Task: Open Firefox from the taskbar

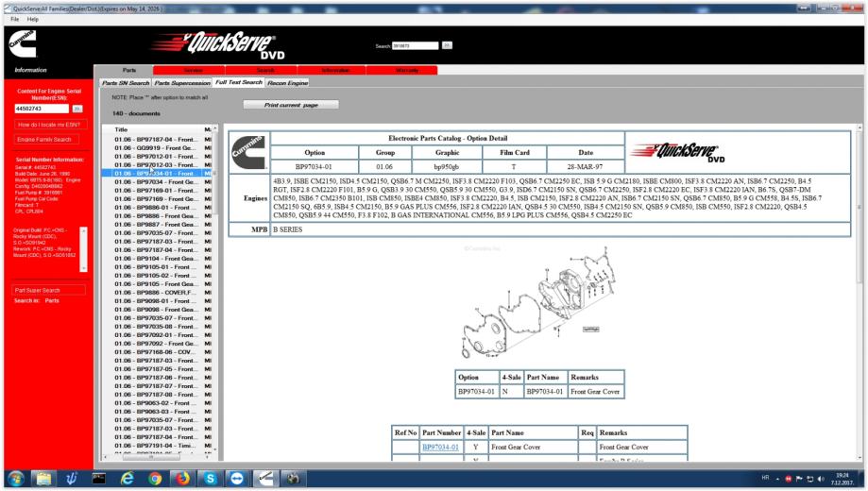Action: [x=182, y=479]
